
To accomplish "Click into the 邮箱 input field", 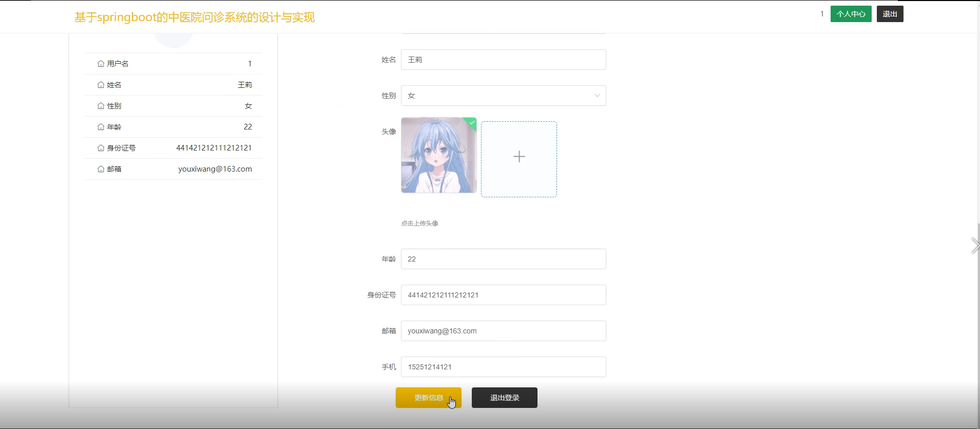I will tap(504, 331).
